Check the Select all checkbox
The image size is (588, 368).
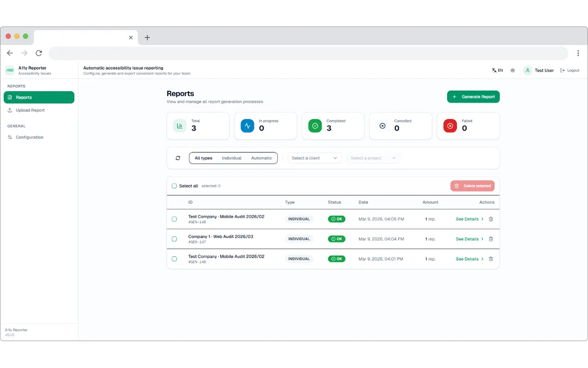[x=174, y=186]
